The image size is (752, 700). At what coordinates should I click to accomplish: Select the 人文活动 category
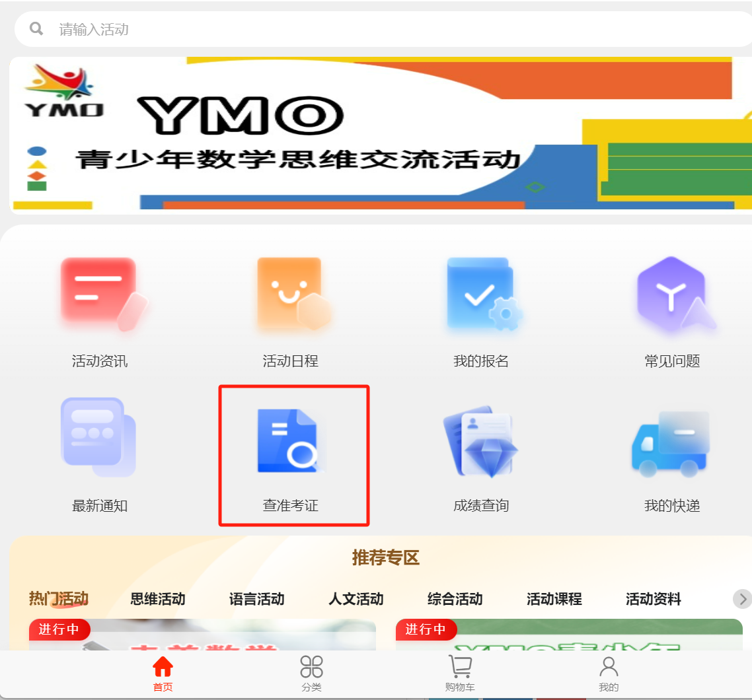tap(355, 599)
